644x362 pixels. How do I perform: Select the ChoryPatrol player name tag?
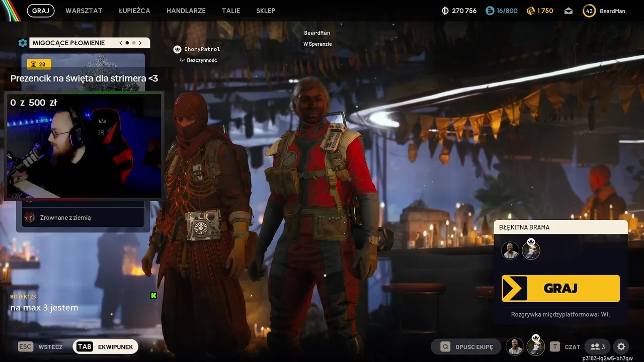202,49
